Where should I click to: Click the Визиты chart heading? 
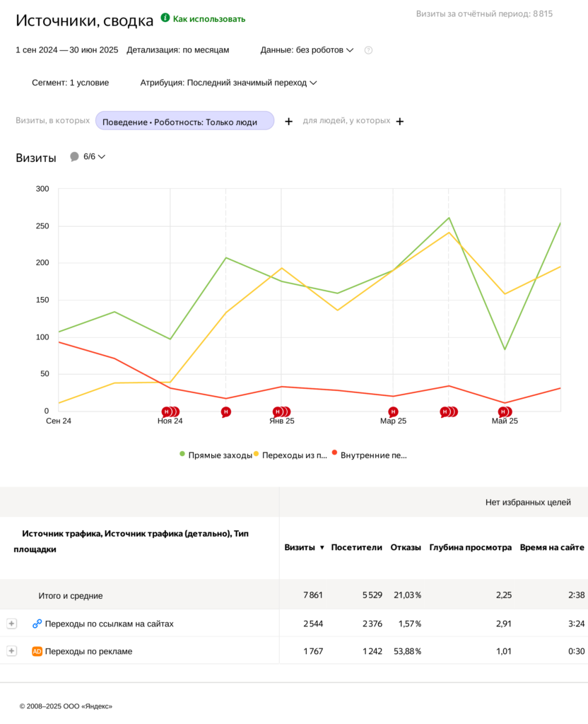36,158
